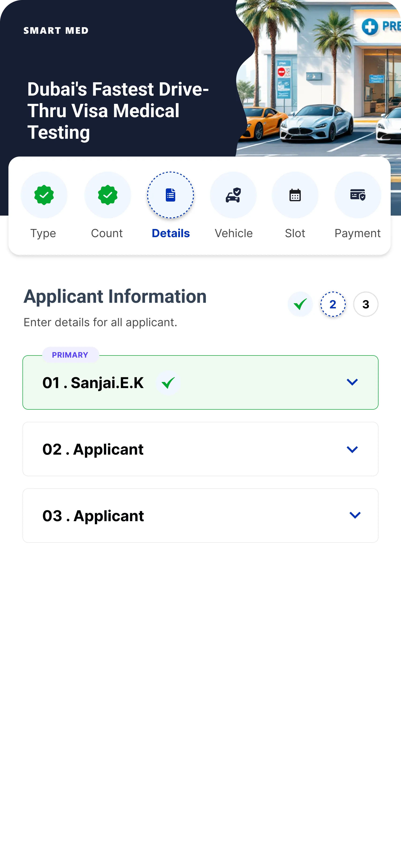Click the Payment step label

pyautogui.click(x=358, y=233)
